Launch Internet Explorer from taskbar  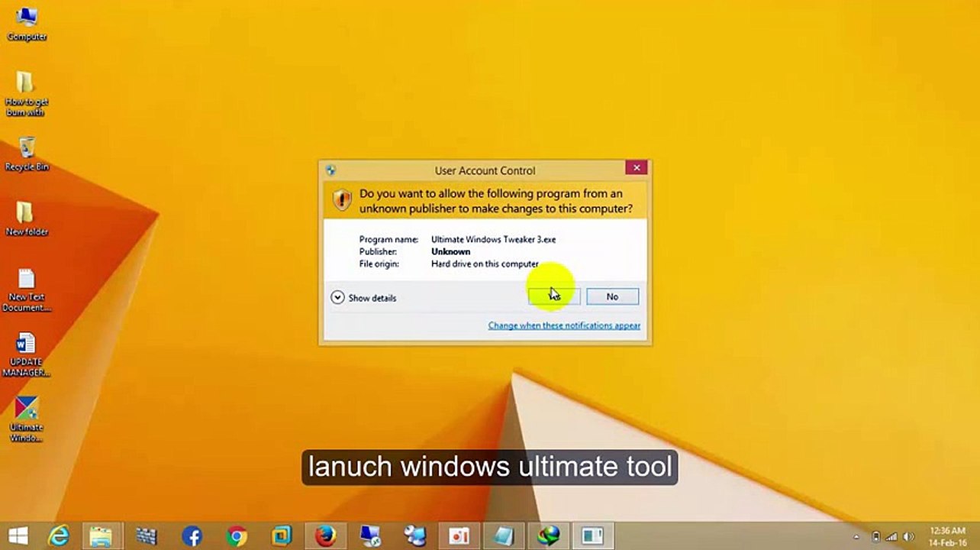point(60,536)
